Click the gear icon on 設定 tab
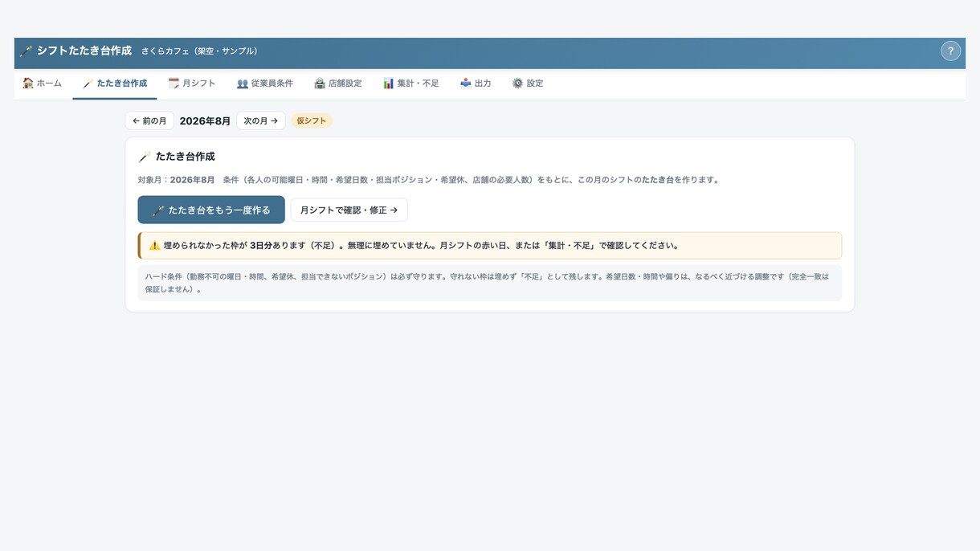Screen dimensions: 980x551 pos(517,84)
